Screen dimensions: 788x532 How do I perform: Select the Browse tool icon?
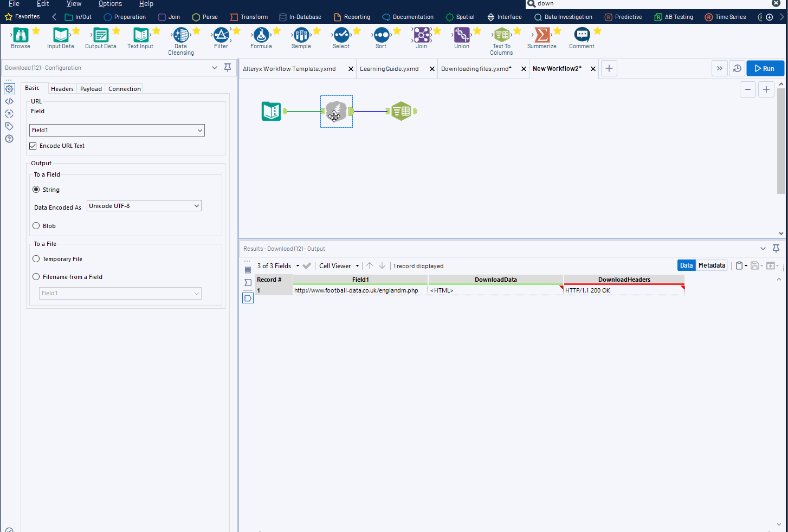click(x=21, y=36)
